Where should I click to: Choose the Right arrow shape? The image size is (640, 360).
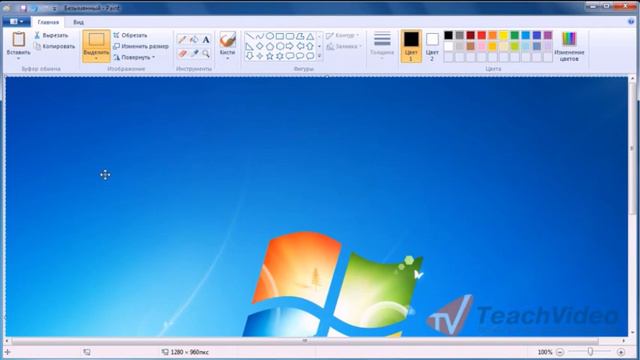(x=290, y=46)
